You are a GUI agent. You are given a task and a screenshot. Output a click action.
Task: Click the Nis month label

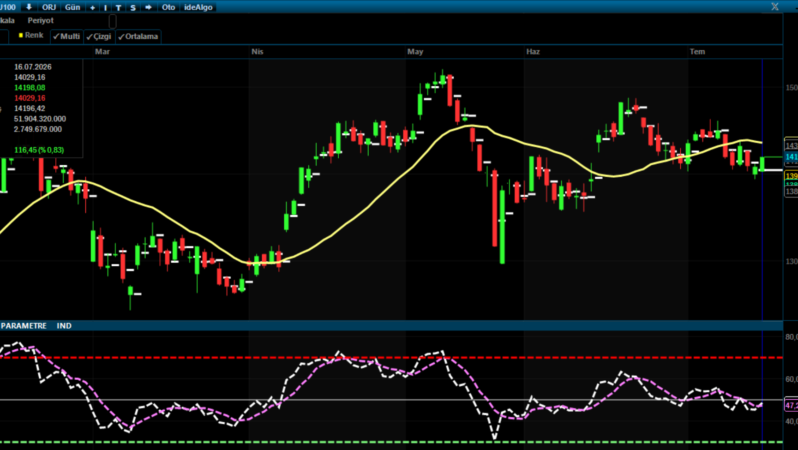(x=257, y=52)
